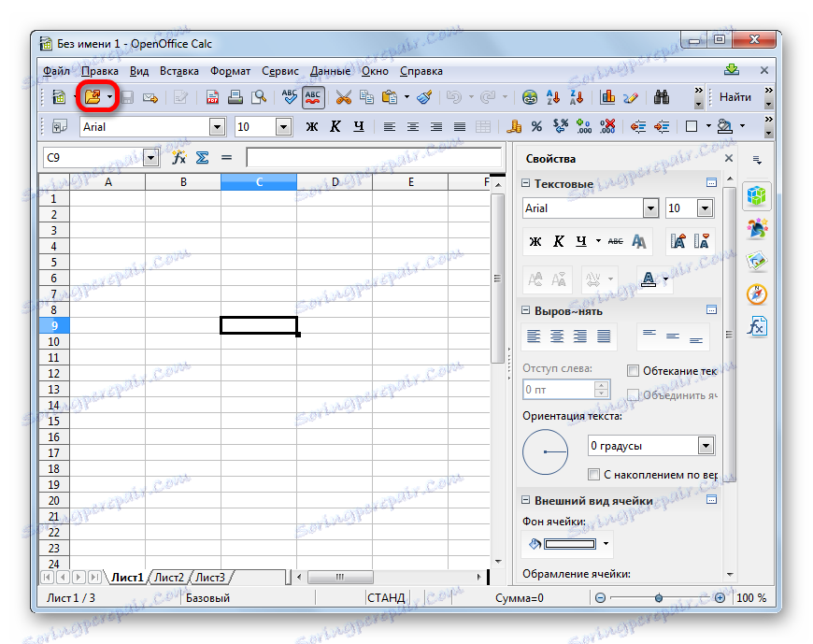Screen dimensions: 813x644
Task: Open sidebar Functions fx icon
Action: pyautogui.click(x=757, y=326)
